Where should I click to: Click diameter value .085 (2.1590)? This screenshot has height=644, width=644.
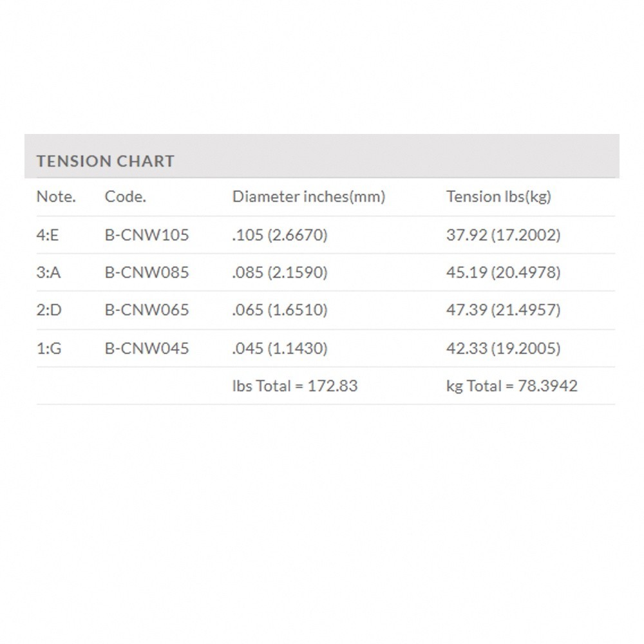pos(279,272)
